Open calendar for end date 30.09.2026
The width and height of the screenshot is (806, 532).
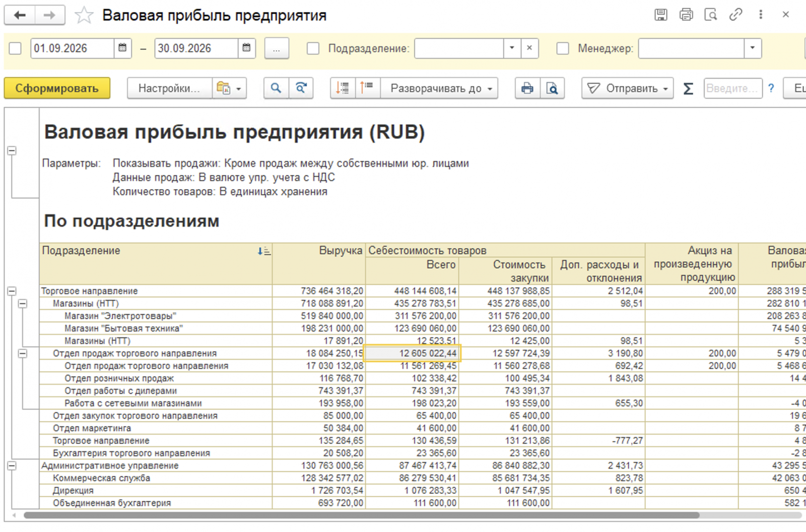[246, 48]
